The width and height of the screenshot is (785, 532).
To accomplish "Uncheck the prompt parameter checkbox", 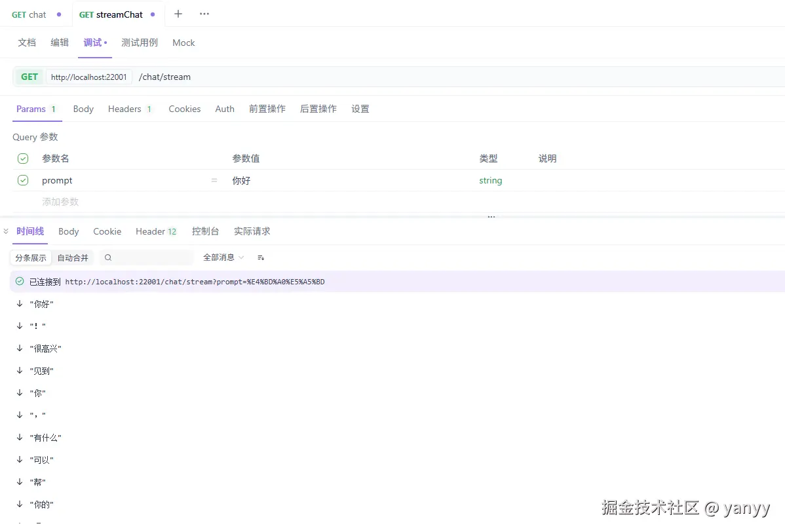I will point(23,180).
